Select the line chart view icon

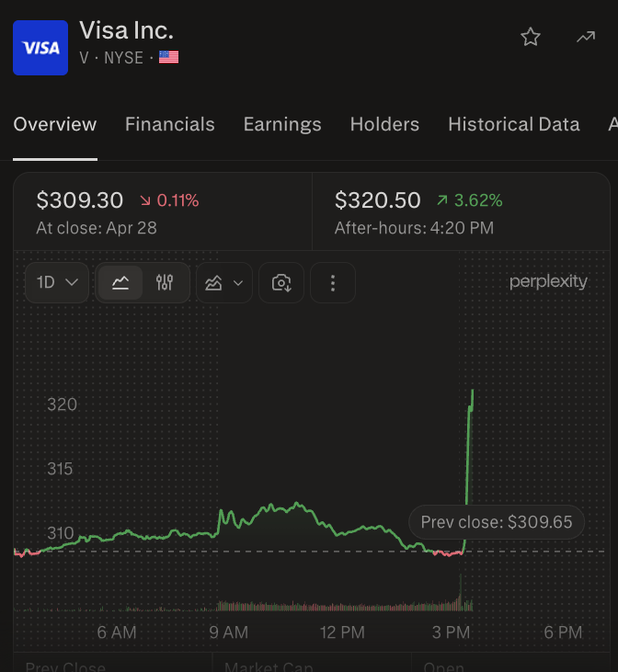pyautogui.click(x=120, y=283)
